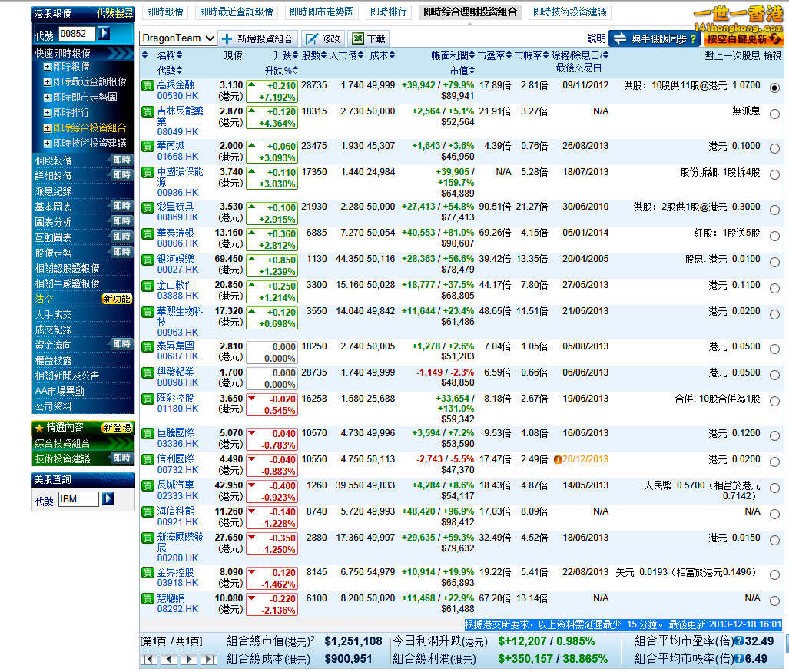
Task: Click the buy icon for 銀河娛樂 row
Action: 148,260
